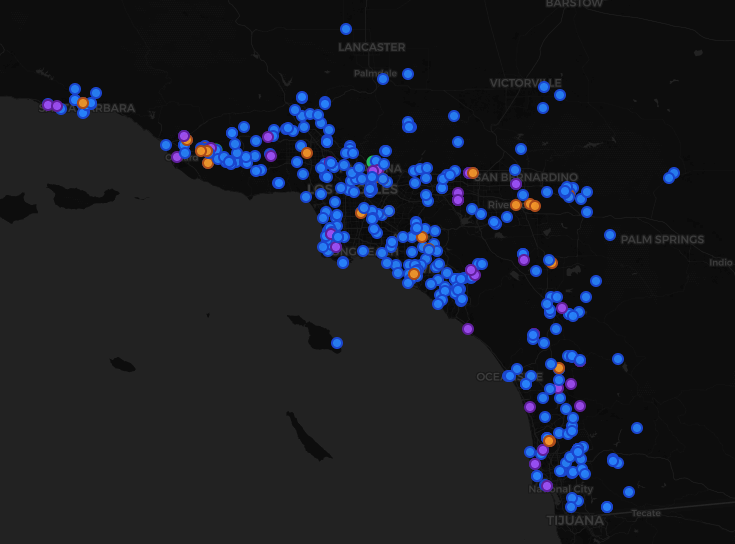
Task: Select the westernmost blue marker near Oxnard
Action: pyautogui.click(x=166, y=145)
